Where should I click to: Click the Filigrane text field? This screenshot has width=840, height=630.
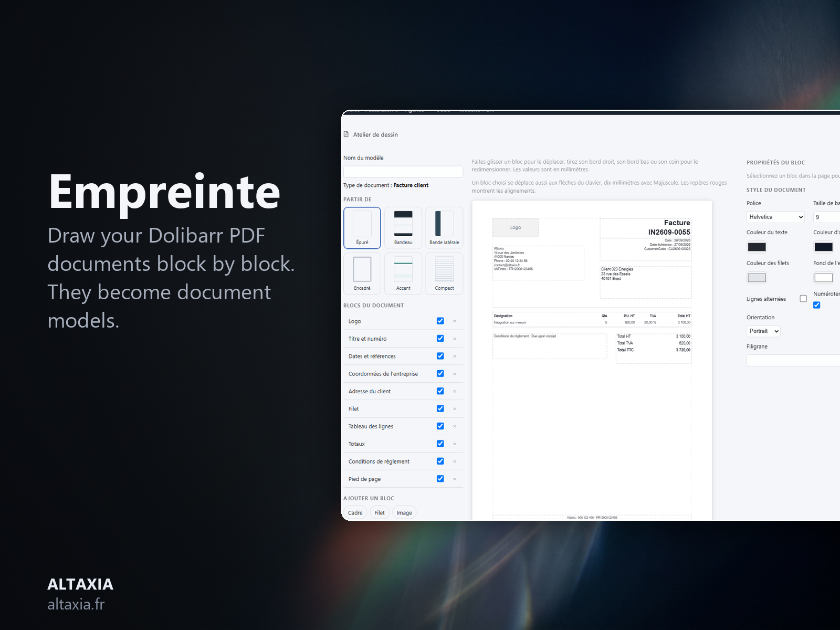click(x=793, y=360)
